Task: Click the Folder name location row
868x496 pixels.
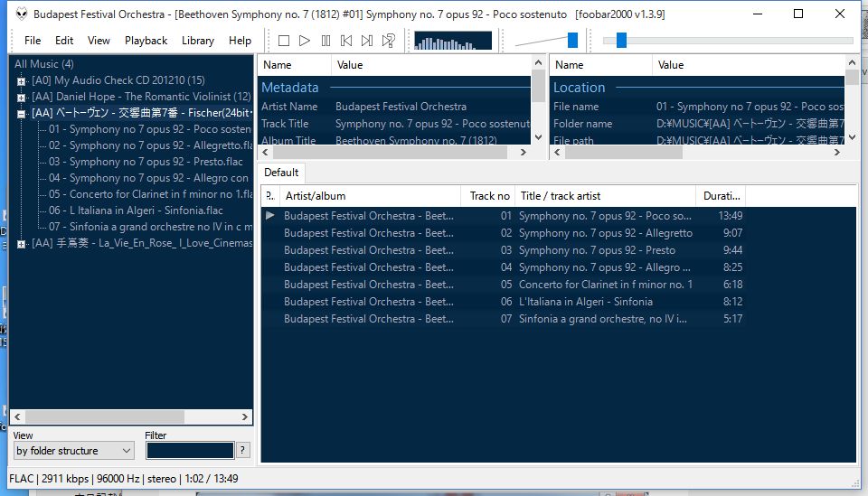Action: (x=698, y=123)
